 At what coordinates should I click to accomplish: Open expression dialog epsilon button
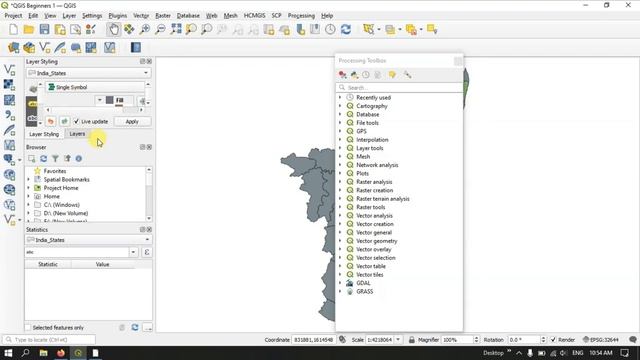147,252
